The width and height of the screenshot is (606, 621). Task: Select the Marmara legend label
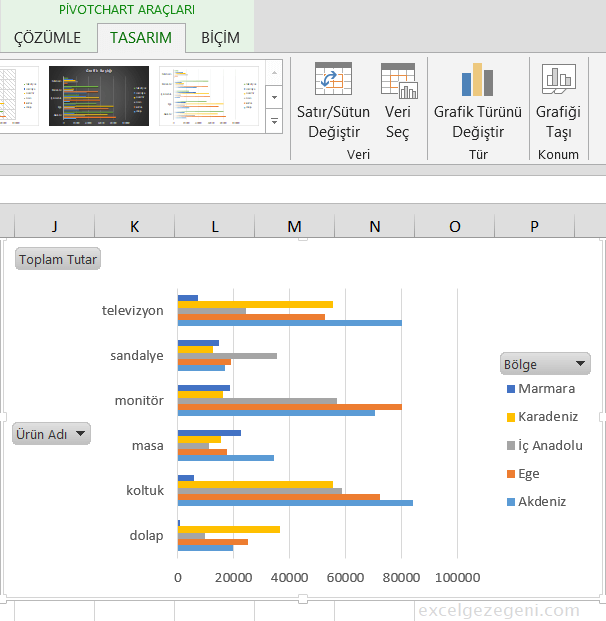pyautogui.click(x=547, y=389)
